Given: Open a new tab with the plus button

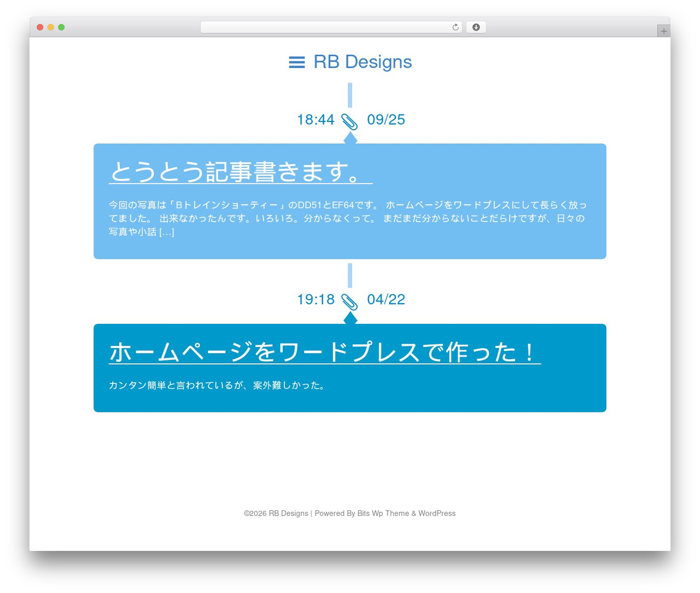Looking at the screenshot, I should [x=663, y=31].
